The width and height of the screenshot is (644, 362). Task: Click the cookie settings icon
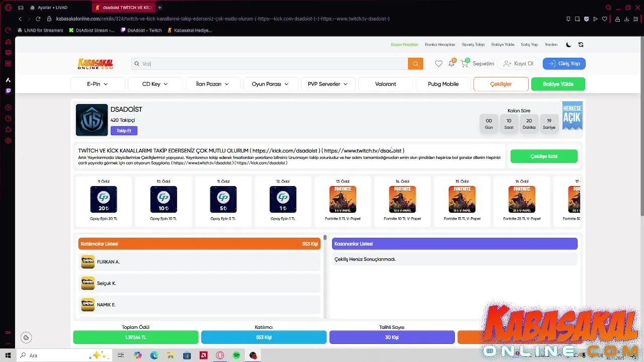pyautogui.click(x=26, y=338)
